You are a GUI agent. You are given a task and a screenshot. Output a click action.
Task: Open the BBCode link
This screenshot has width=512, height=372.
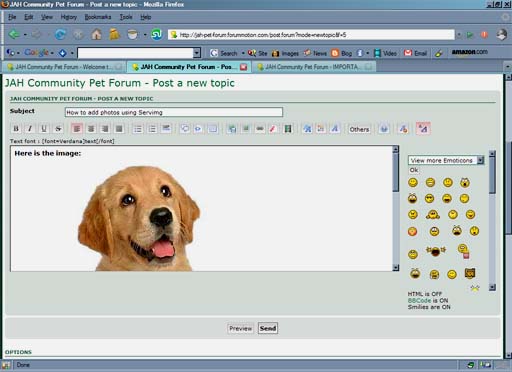[419, 300]
